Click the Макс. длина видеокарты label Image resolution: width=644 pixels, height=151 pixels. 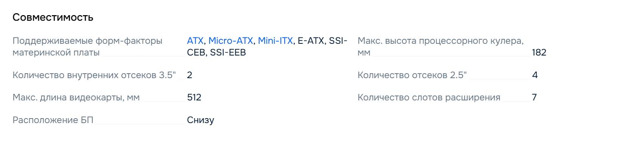76,97
